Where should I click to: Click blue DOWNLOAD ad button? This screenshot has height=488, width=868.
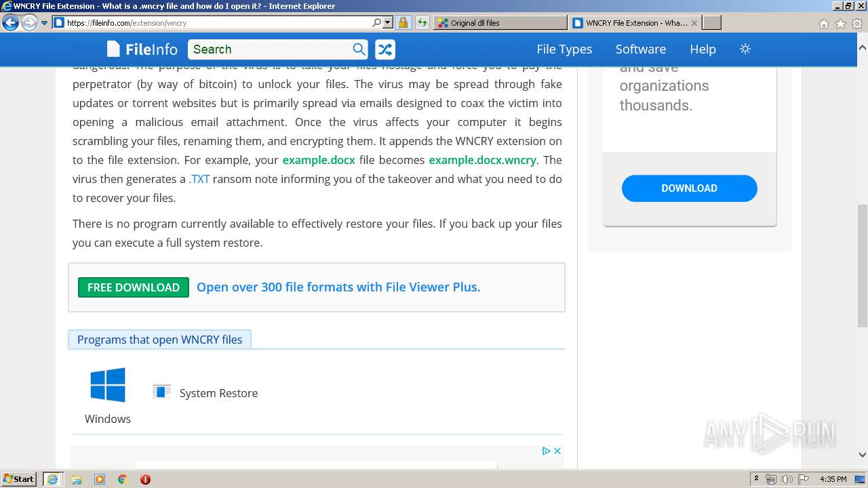tap(689, 188)
